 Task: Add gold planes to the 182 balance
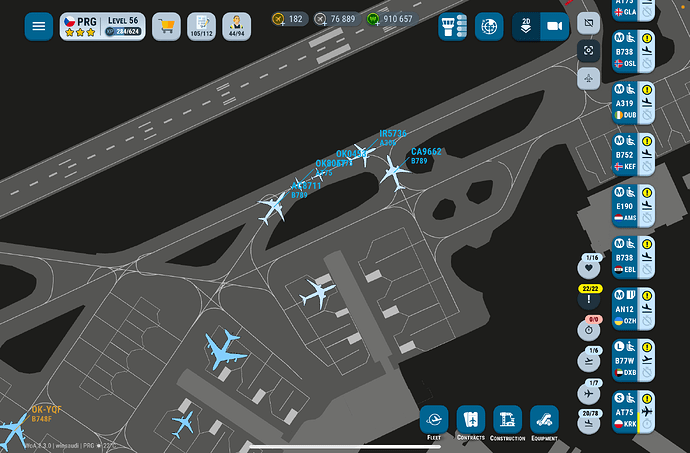(x=278, y=19)
